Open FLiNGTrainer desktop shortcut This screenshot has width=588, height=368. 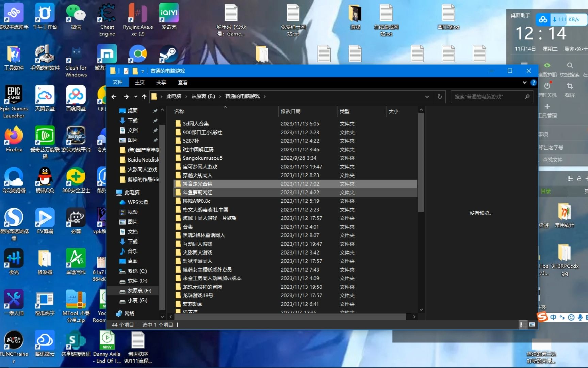coord(14,347)
